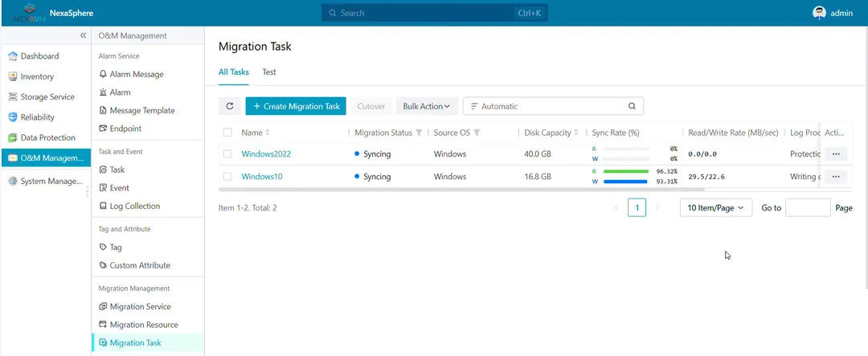Open more actions for Windows2022 row

836,154
